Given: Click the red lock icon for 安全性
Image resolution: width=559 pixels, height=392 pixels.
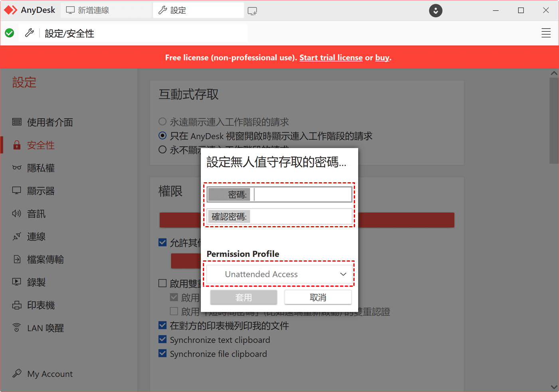Looking at the screenshot, I should [x=17, y=145].
